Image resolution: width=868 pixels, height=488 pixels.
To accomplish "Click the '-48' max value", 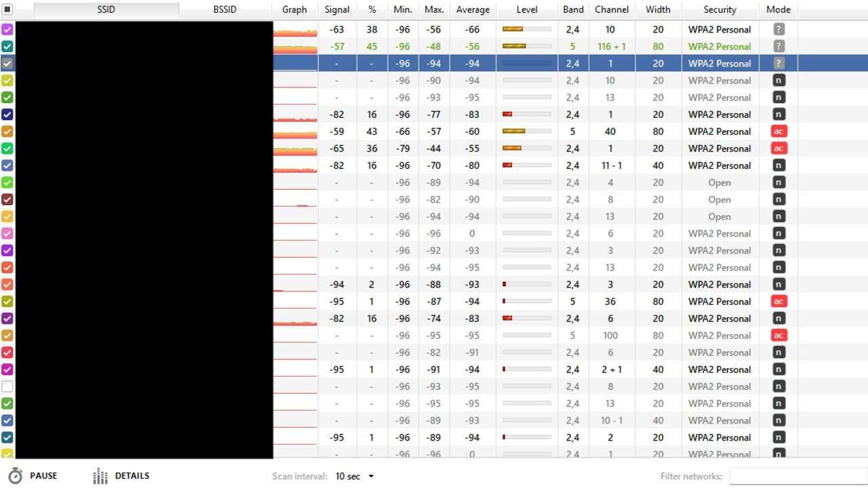I will coord(433,46).
